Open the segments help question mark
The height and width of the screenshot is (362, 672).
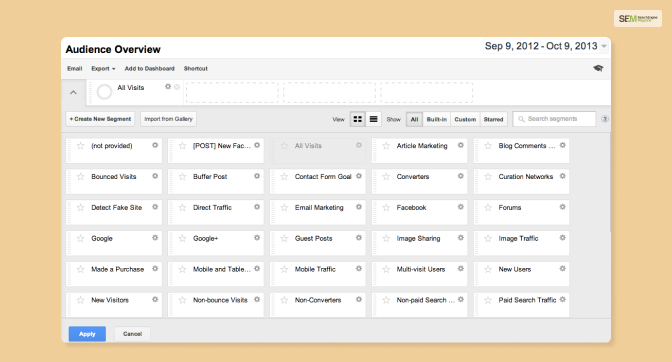point(605,119)
